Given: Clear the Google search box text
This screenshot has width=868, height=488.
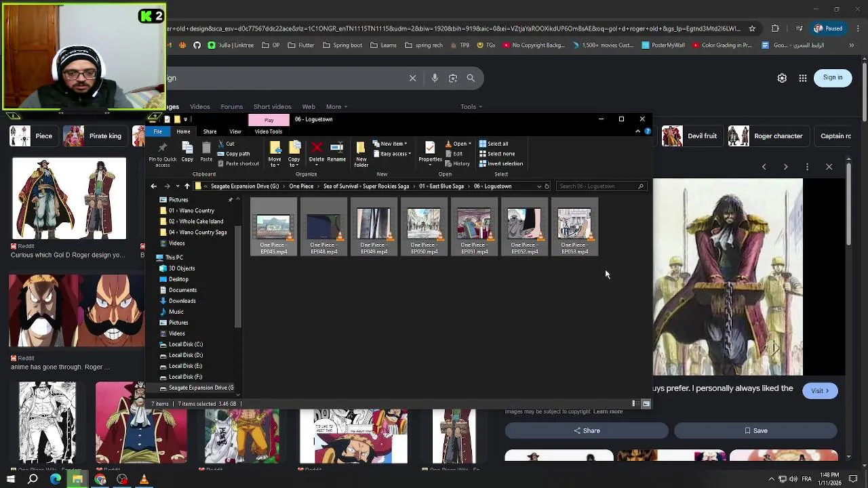Looking at the screenshot, I should [x=412, y=78].
